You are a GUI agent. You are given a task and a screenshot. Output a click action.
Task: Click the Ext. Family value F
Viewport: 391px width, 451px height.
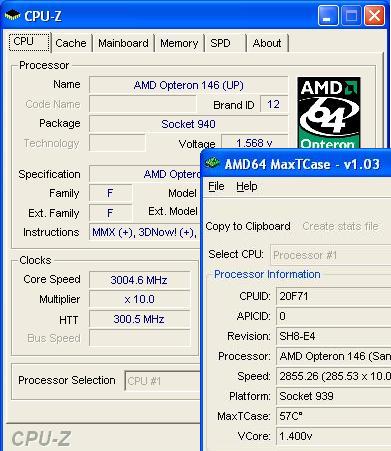point(110,213)
